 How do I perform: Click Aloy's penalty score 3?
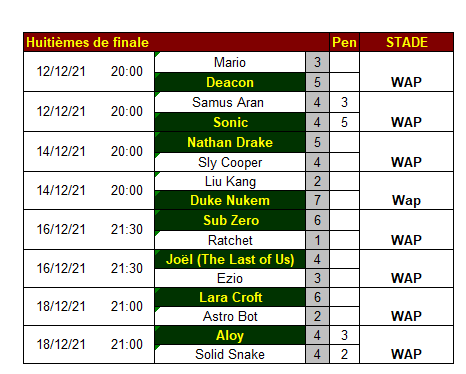(344, 335)
